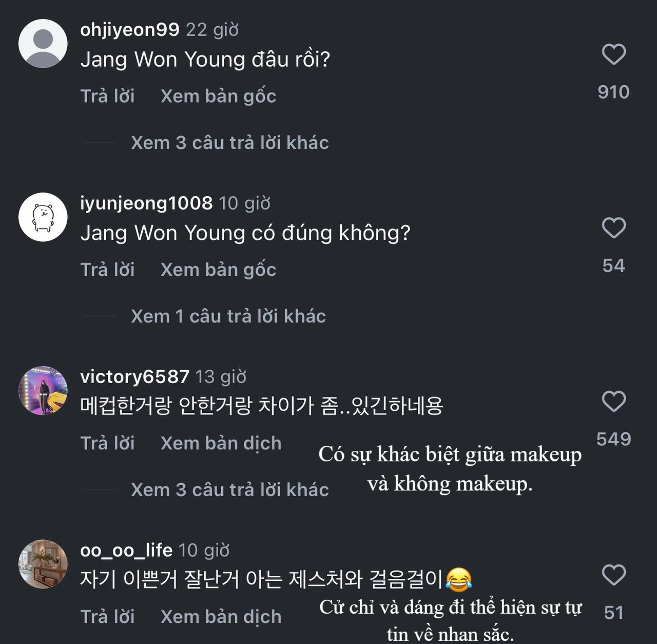657x644 pixels.
Task: Open victory6587's profile picture
Action: pos(43,391)
